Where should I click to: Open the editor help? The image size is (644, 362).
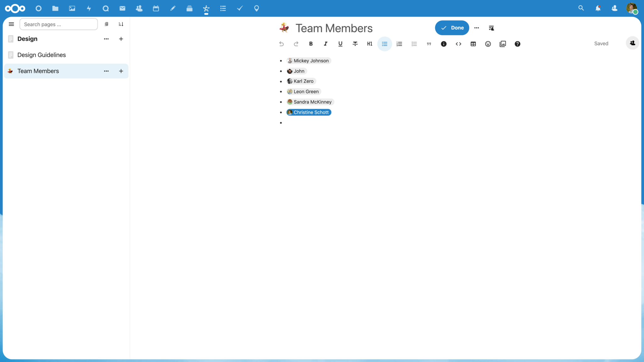pos(517,44)
